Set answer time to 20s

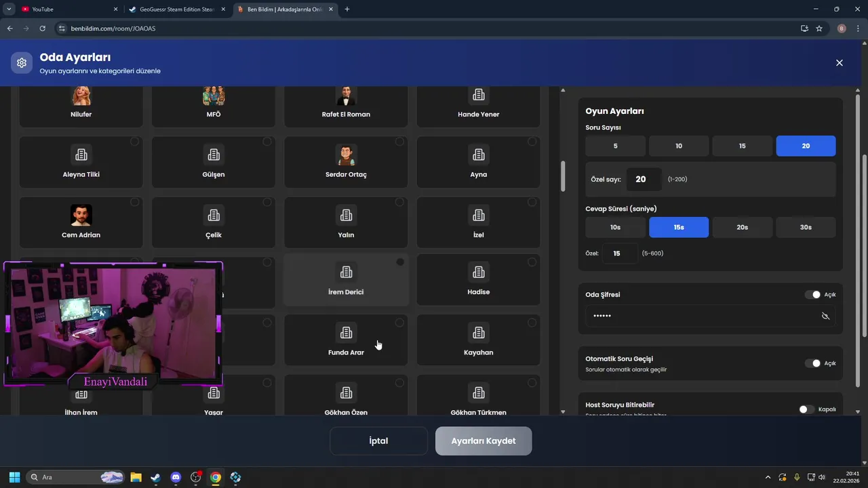(x=743, y=227)
